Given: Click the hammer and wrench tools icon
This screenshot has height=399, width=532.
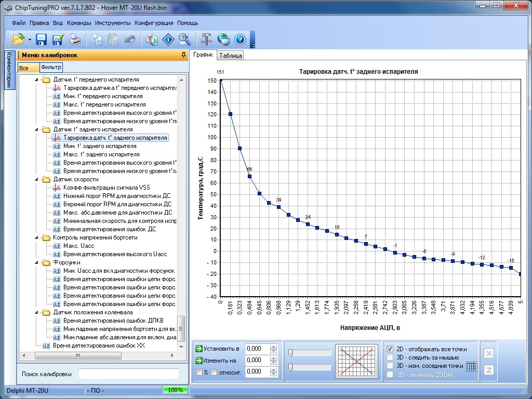Looking at the screenshot, I should [x=206, y=39].
